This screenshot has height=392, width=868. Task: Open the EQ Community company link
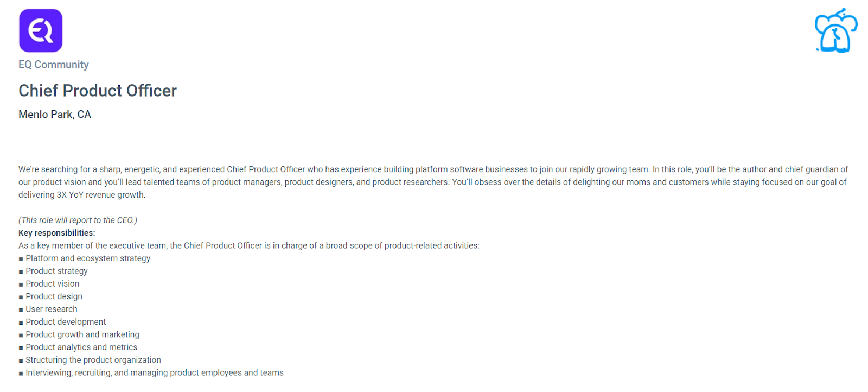(54, 65)
